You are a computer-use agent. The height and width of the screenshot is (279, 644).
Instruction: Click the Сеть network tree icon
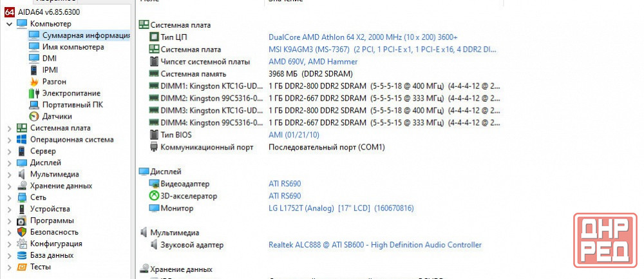pos(22,197)
